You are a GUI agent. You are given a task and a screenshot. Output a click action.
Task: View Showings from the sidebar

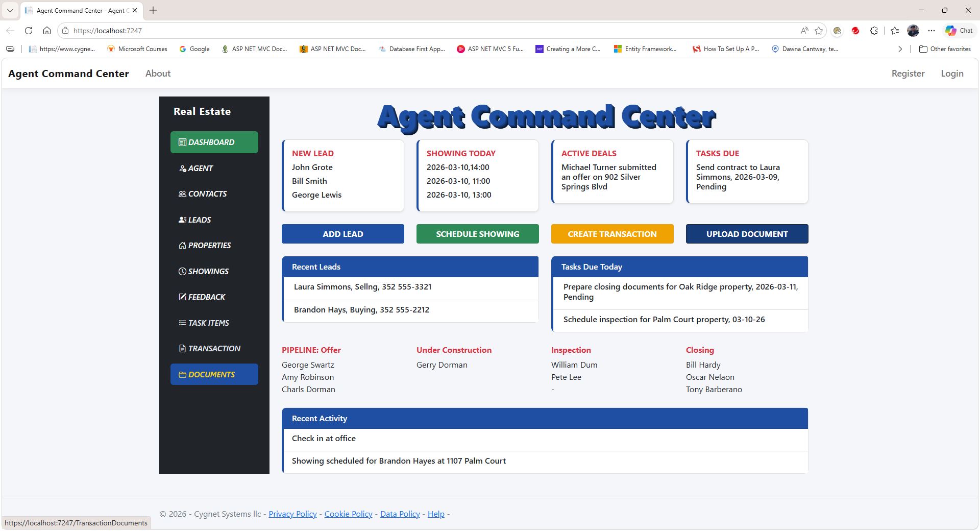coord(208,271)
